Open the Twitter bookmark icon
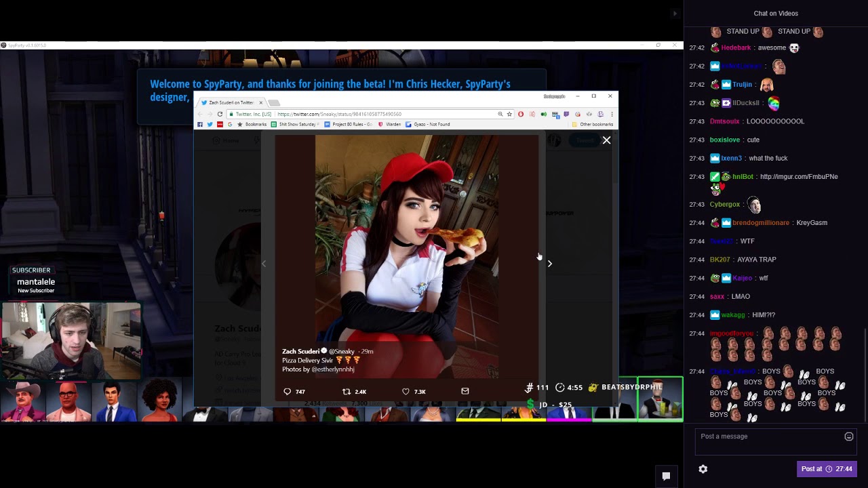Screen dimensions: 868x488 click(210, 125)
